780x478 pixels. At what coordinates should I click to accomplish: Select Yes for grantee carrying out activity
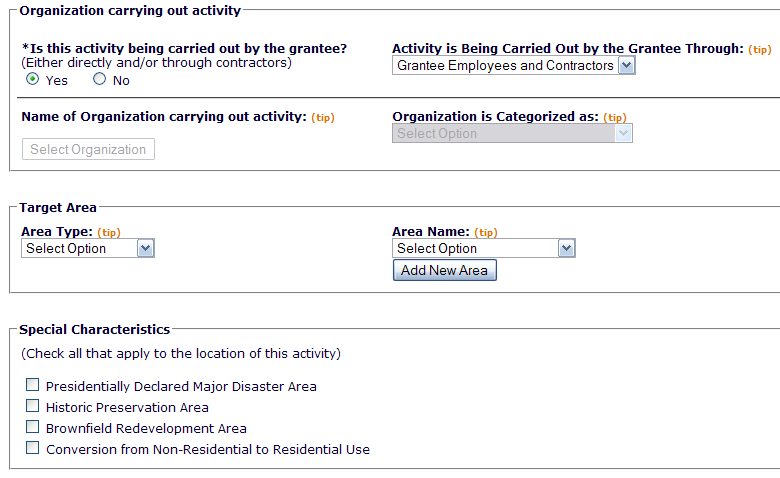tap(32, 80)
